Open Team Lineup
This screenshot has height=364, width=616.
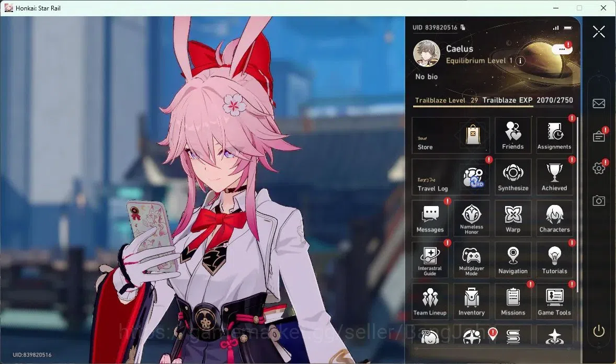tap(430, 301)
